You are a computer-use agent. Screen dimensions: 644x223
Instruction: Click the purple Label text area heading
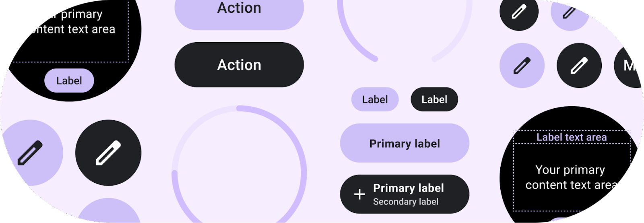(572, 137)
